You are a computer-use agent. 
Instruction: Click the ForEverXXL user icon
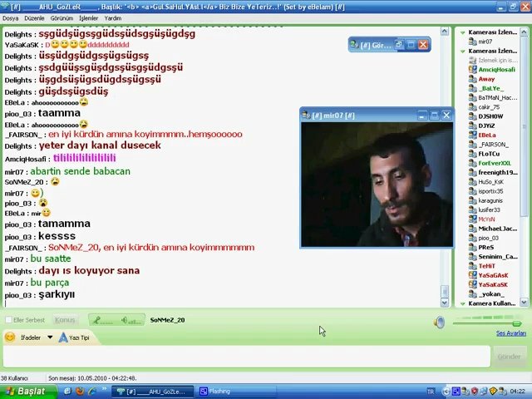[x=473, y=163]
